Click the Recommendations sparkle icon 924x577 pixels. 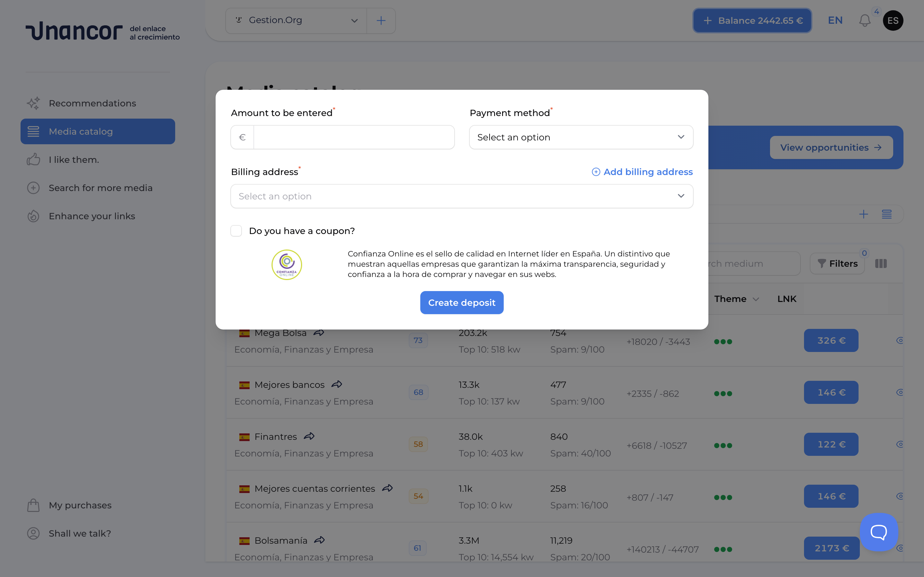click(33, 103)
